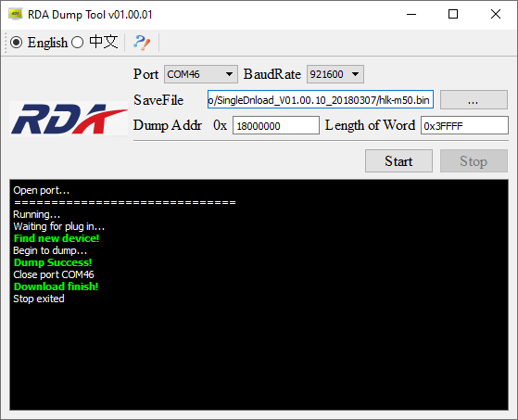Screen dimensions: 518x420
Task: Expand the Port COM46 dropdown arrow
Action: pos(229,74)
